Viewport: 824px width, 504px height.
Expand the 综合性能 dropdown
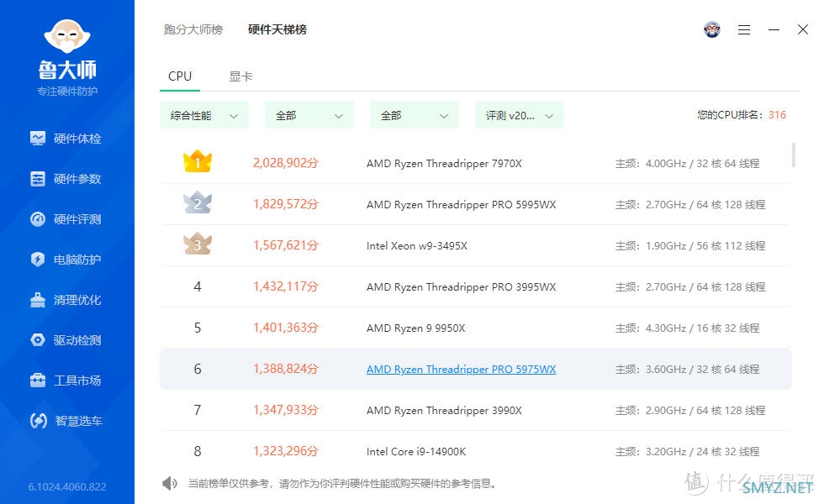(x=203, y=115)
